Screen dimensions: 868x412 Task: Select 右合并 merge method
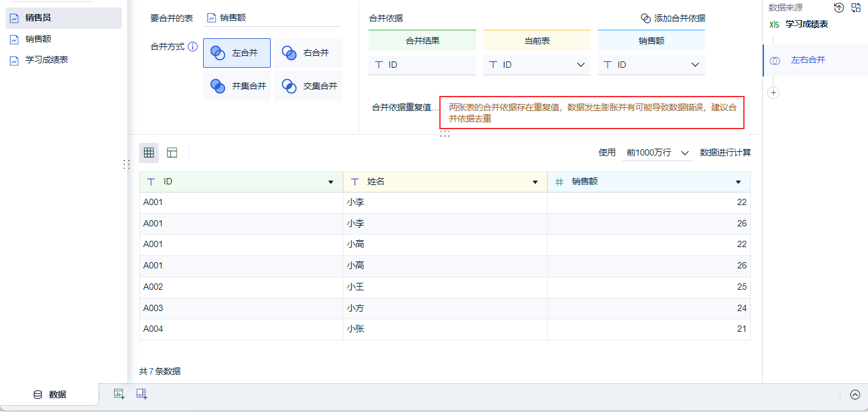point(308,53)
